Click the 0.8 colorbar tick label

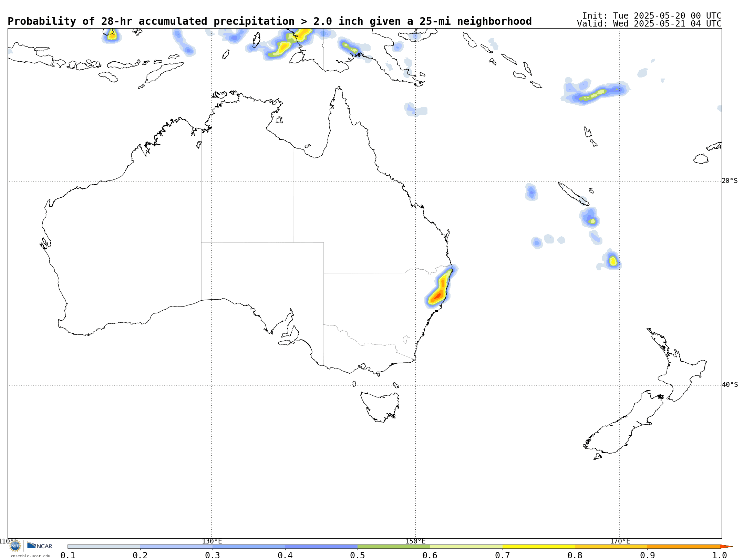(x=575, y=556)
